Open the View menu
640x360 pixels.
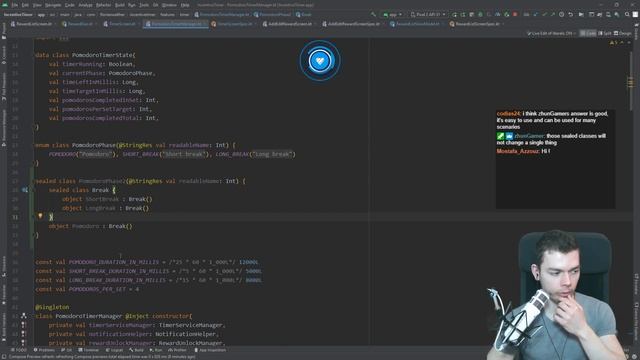tap(37, 5)
